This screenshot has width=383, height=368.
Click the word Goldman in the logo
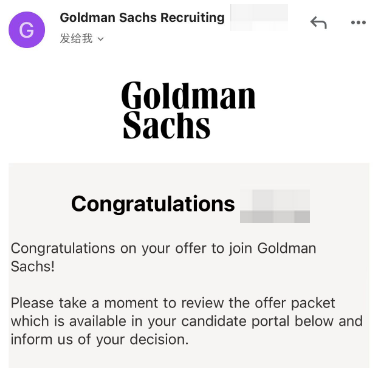[189, 96]
